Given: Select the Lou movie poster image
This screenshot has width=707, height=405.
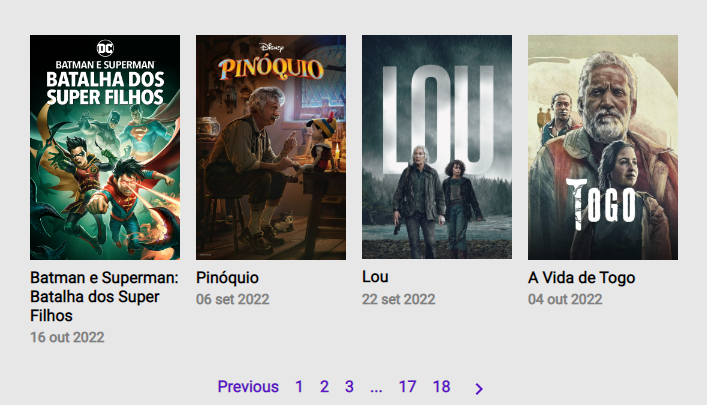Looking at the screenshot, I should (437, 147).
